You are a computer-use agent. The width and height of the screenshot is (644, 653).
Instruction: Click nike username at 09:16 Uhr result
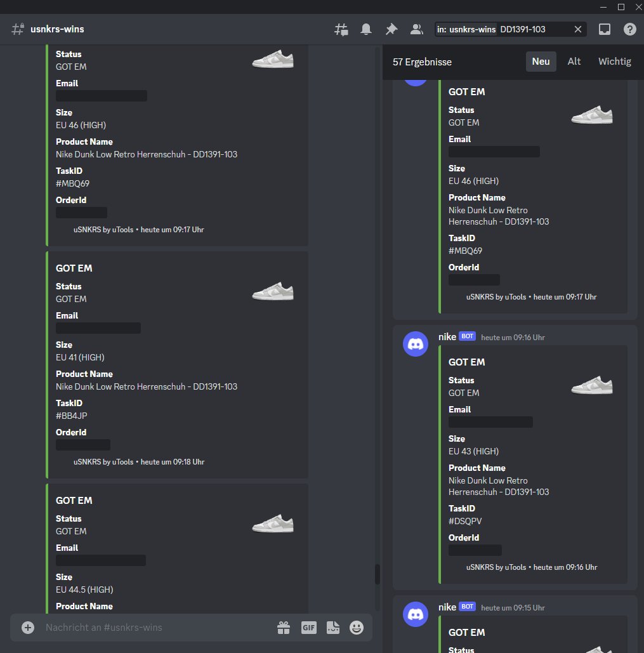point(447,337)
